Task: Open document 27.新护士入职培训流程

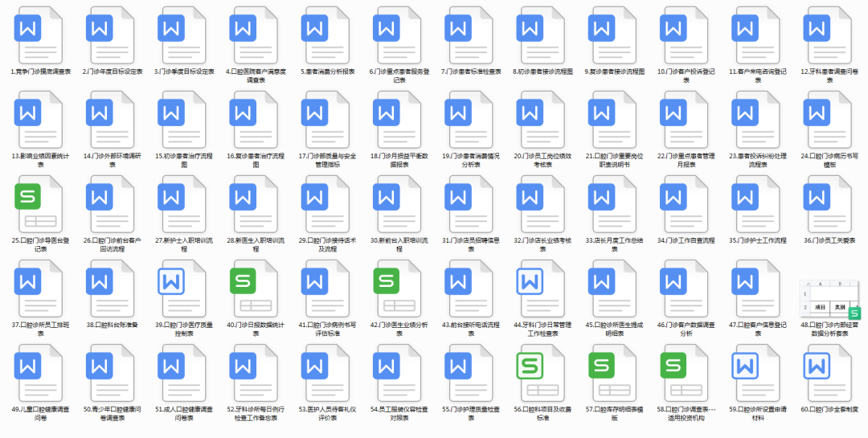Action: [184, 205]
